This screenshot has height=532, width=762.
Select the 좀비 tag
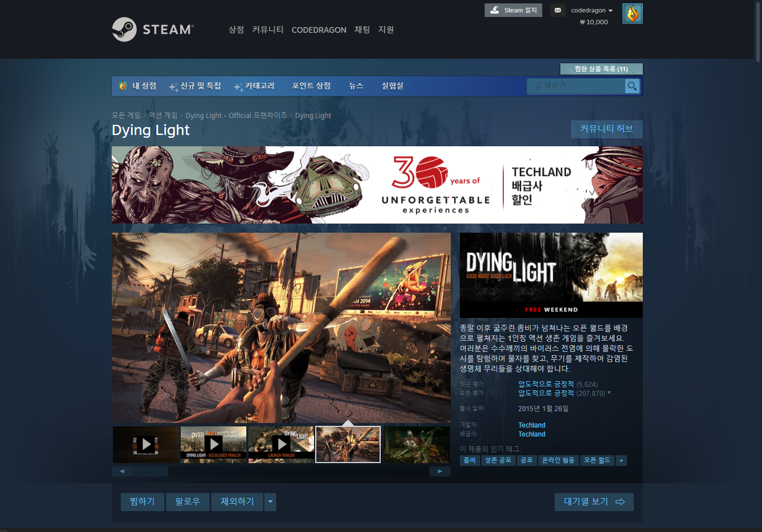click(x=469, y=460)
